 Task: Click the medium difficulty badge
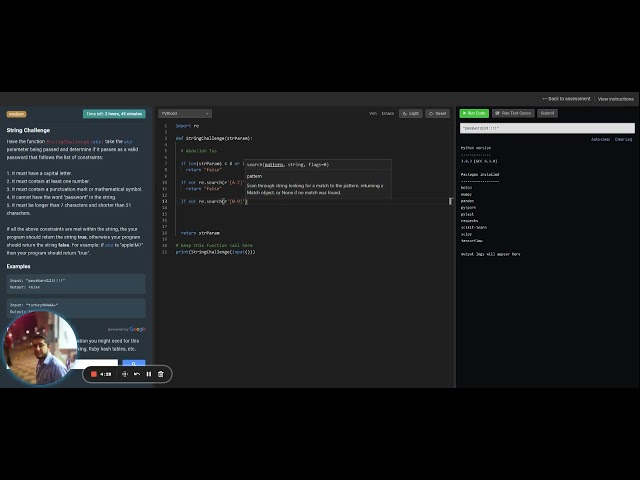(x=16, y=114)
